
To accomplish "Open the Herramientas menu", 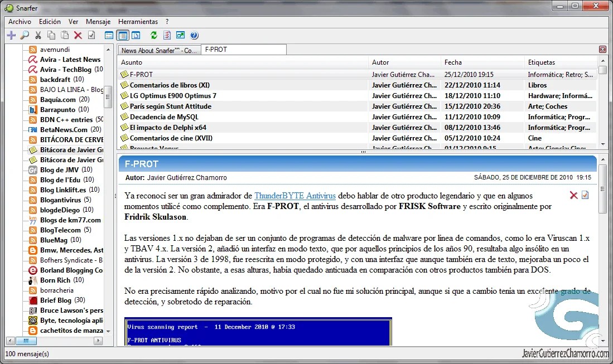I will (138, 22).
